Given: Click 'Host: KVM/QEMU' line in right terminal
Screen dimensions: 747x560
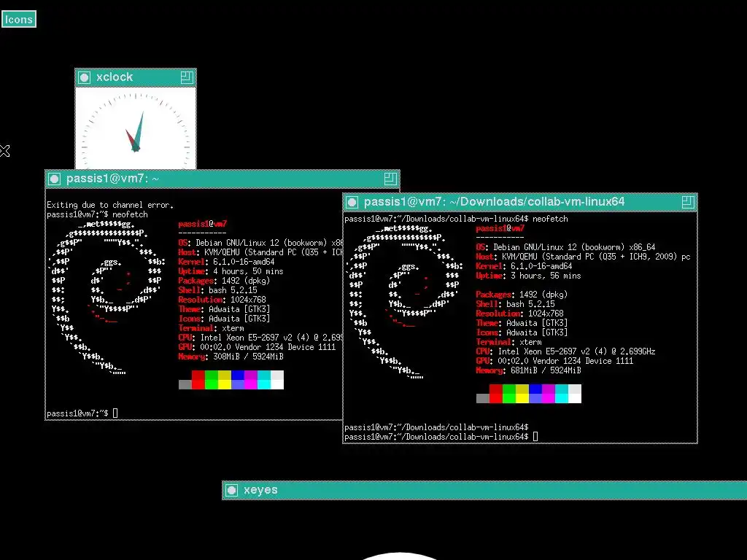Looking at the screenshot, I should coord(583,257).
